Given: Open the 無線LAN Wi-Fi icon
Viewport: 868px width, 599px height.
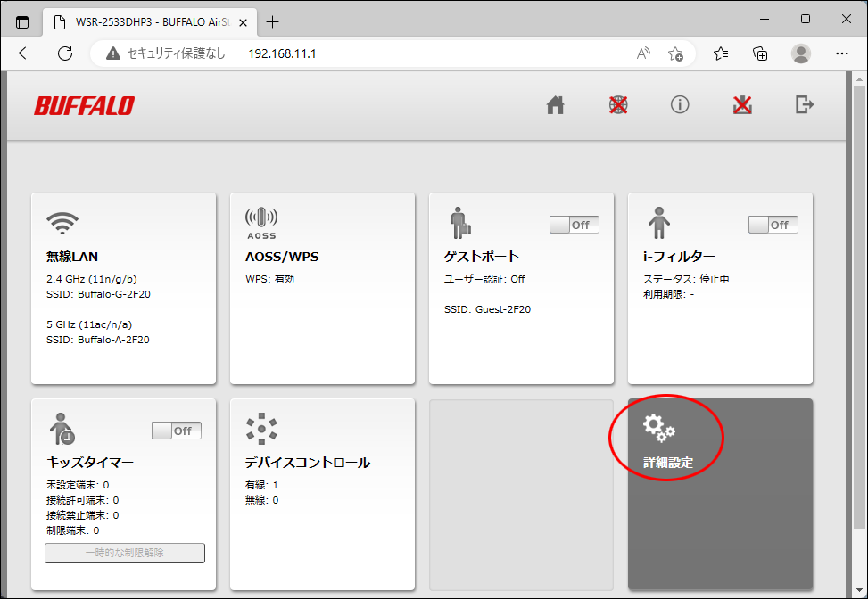Looking at the screenshot, I should click(62, 223).
